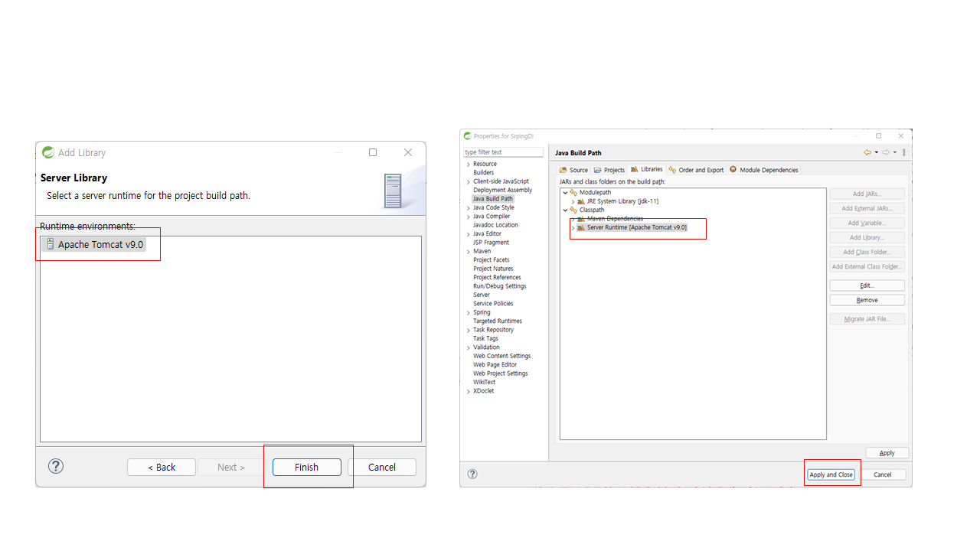Open the Task Tags page
Screen dimensions: 980x551
click(485, 338)
